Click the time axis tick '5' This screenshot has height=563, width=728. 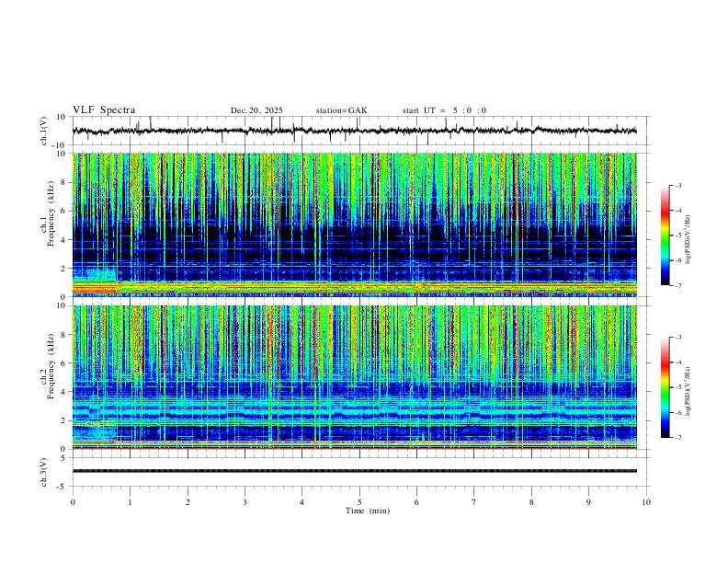[359, 502]
